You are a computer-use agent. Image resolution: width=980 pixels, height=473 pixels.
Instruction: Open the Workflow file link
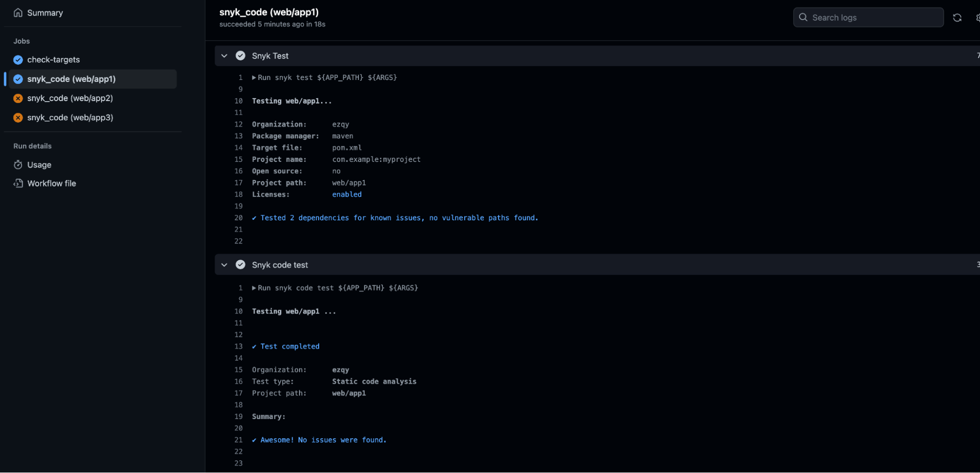51,184
